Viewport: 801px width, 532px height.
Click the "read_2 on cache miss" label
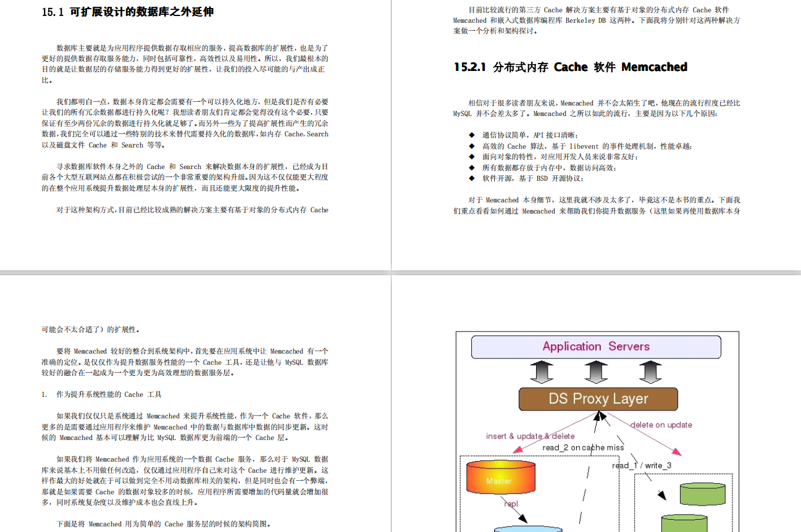click(x=583, y=447)
